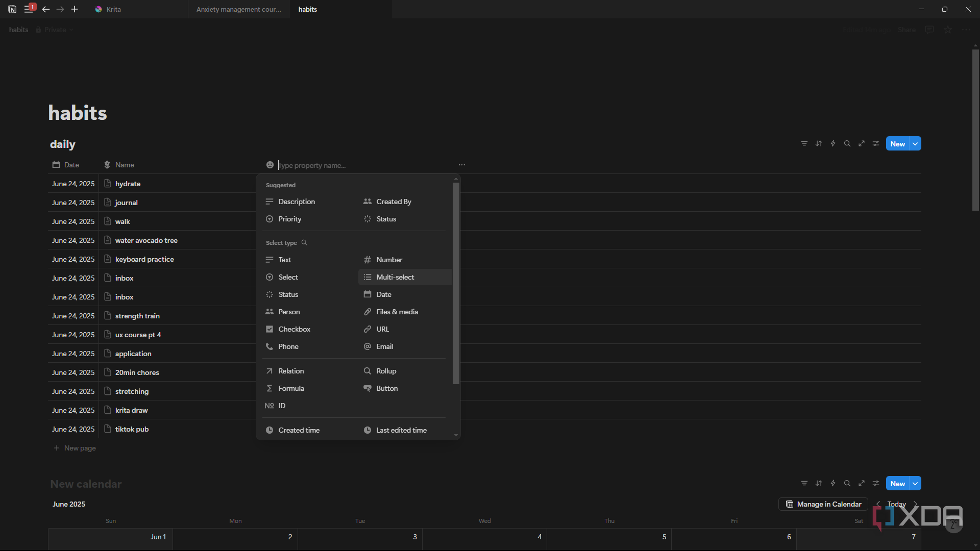This screenshot has width=980, height=551.
Task: Open the keyboard practice row
Action: 144,259
